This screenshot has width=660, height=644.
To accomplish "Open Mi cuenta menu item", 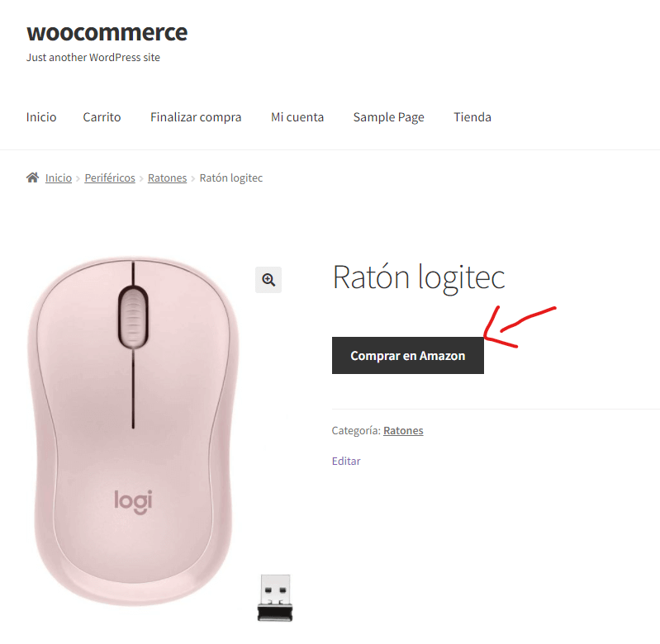I will pyautogui.click(x=297, y=117).
